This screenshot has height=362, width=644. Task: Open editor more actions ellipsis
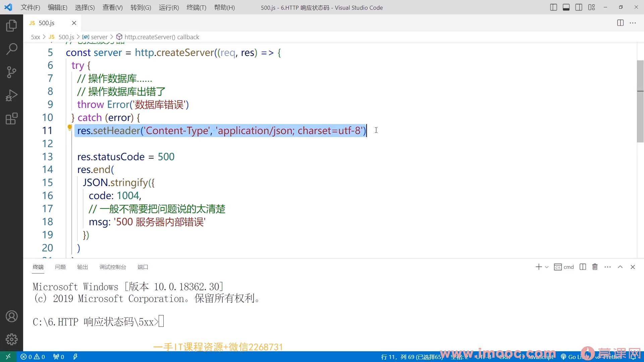(x=633, y=23)
